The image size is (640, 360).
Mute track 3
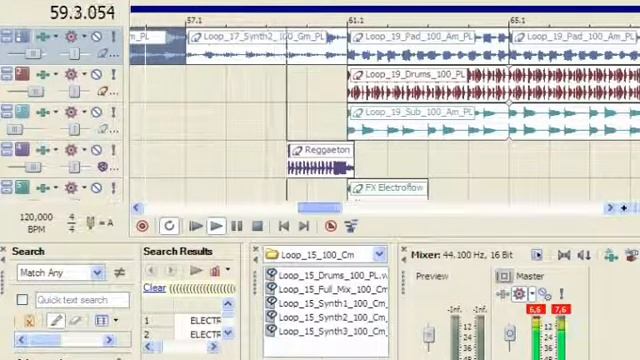point(96,112)
